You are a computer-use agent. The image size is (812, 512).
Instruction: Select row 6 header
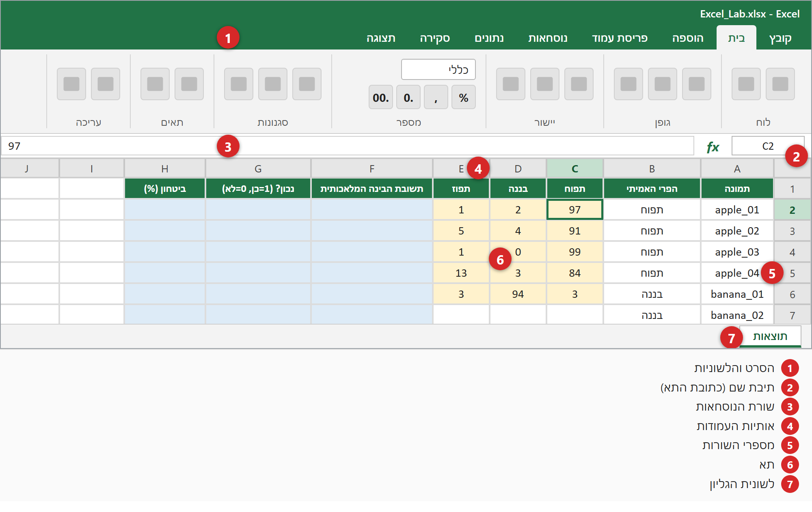(x=792, y=295)
